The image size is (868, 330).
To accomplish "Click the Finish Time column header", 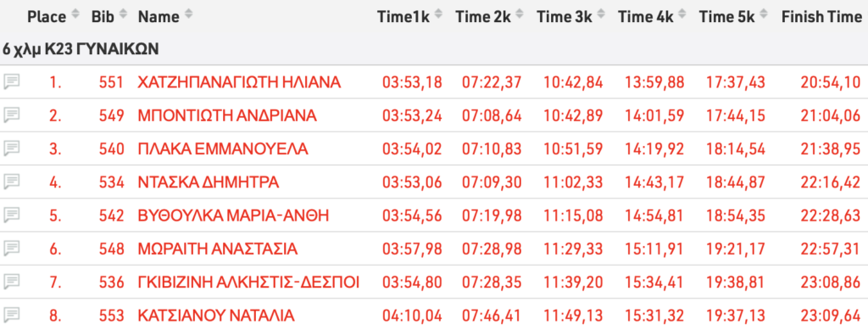I will click(x=821, y=17).
